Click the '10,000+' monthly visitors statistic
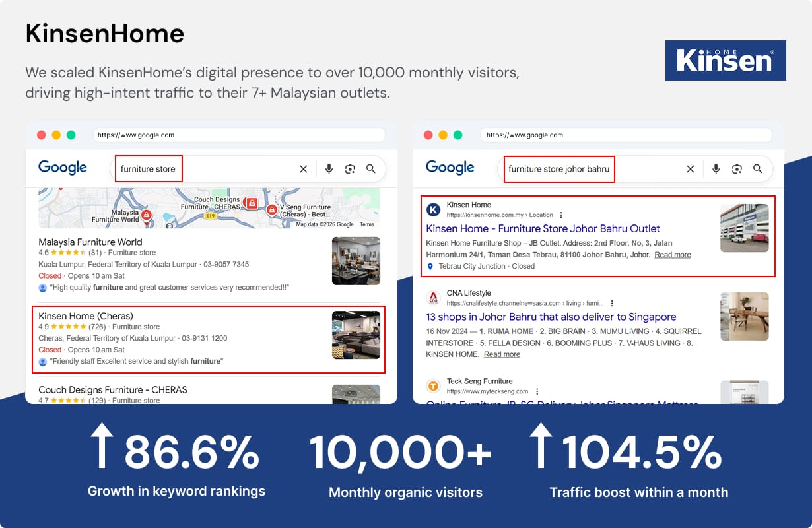 coord(401,453)
